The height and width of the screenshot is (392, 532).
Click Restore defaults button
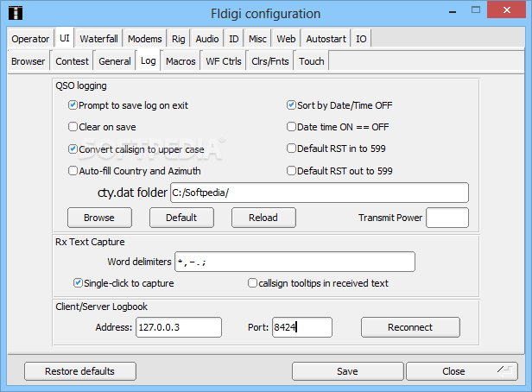(x=80, y=371)
